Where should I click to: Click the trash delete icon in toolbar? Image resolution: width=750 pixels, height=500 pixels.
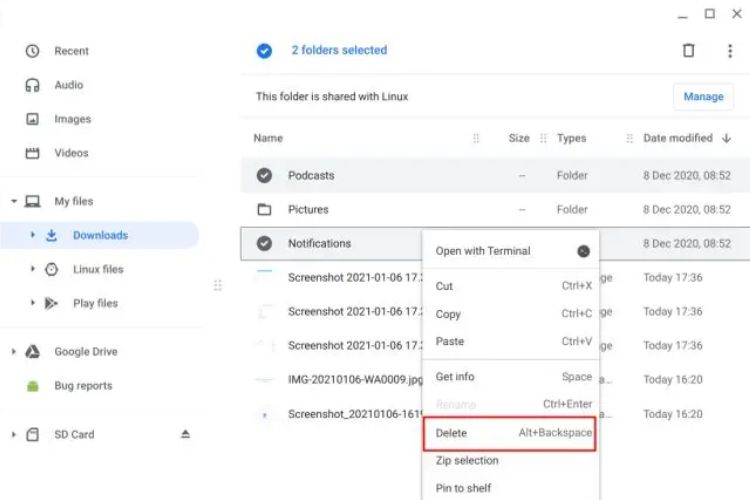688,50
